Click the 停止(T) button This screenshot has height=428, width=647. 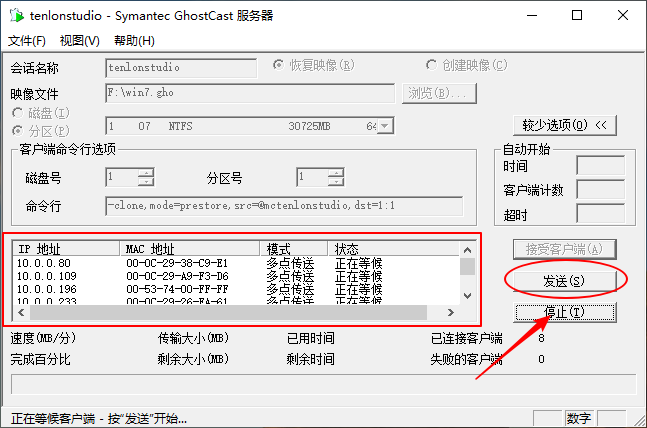pos(564,312)
